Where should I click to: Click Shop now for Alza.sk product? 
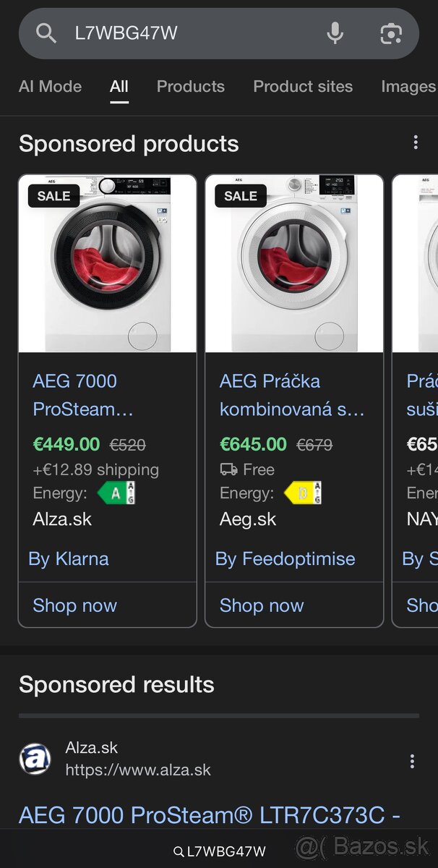(x=75, y=605)
